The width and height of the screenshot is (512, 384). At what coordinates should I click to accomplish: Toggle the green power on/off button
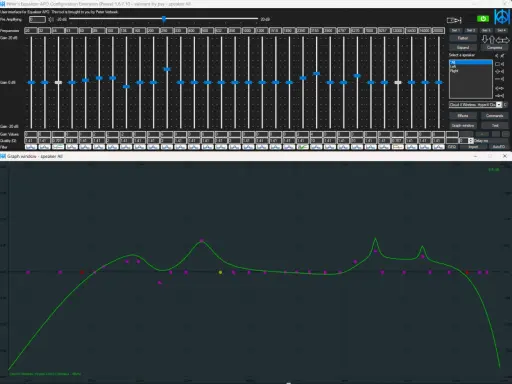click(x=483, y=19)
